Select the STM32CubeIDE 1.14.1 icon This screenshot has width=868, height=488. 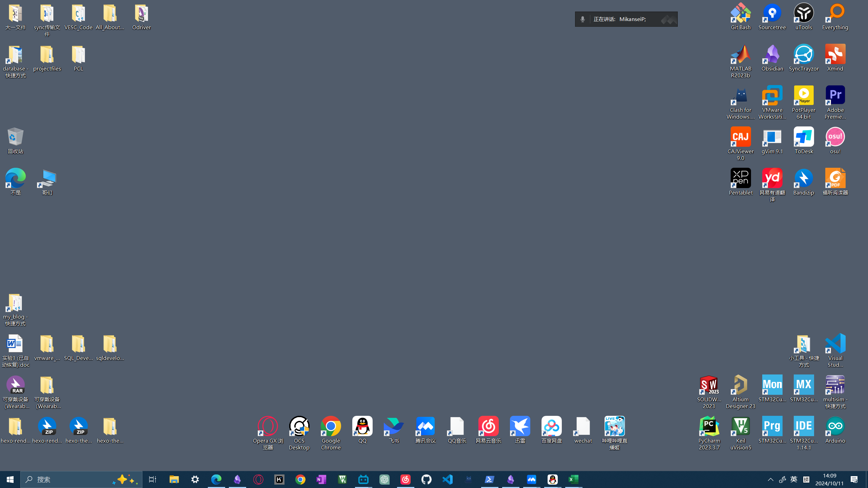[x=804, y=433]
